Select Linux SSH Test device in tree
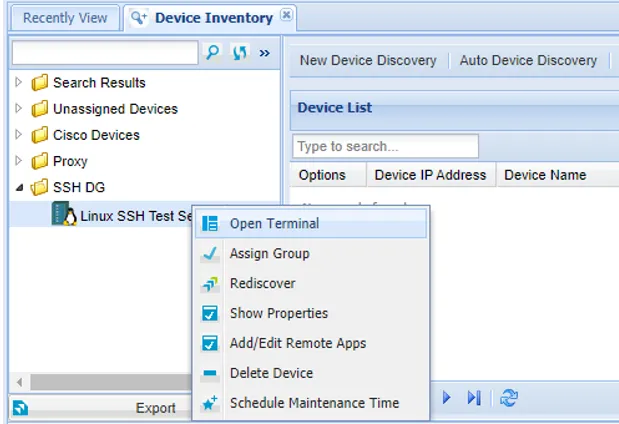This screenshot has width=619, height=424. 137,216
